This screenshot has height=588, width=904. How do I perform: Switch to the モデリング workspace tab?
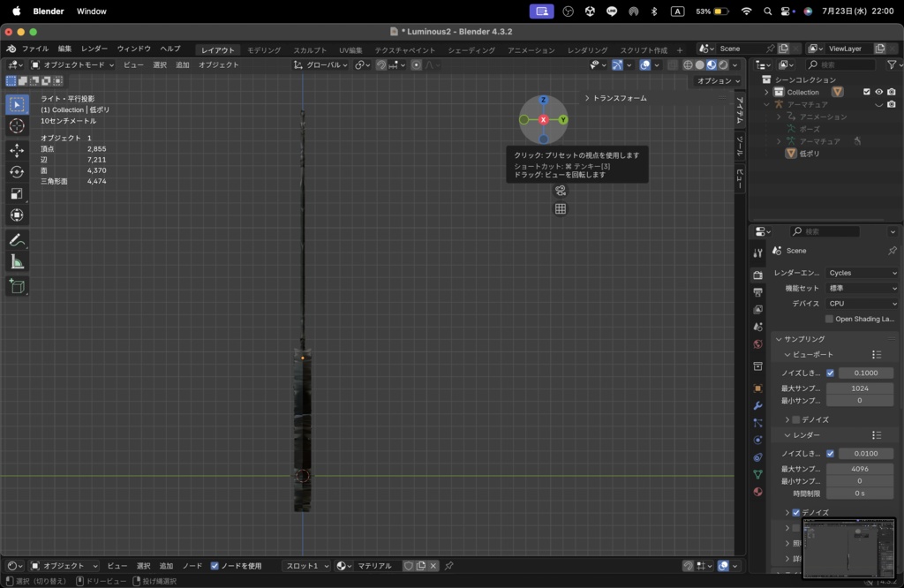[264, 50]
